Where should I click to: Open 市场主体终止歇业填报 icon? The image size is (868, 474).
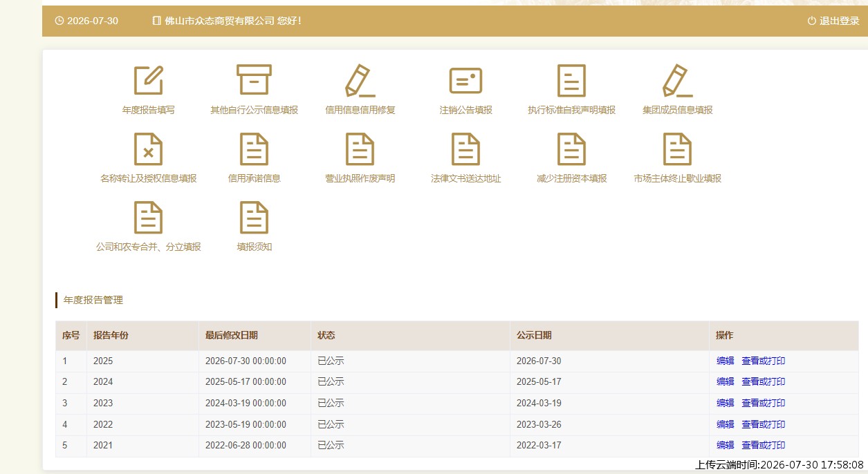pyautogui.click(x=677, y=149)
